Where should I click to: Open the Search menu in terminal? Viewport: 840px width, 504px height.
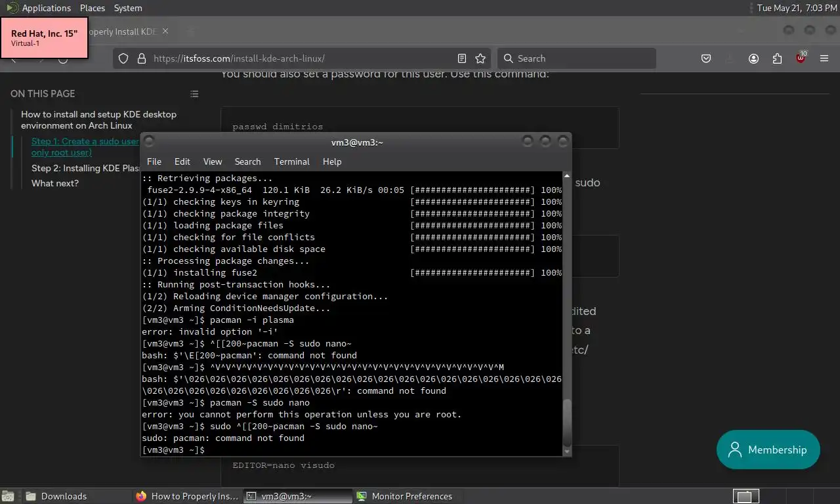pos(247,161)
